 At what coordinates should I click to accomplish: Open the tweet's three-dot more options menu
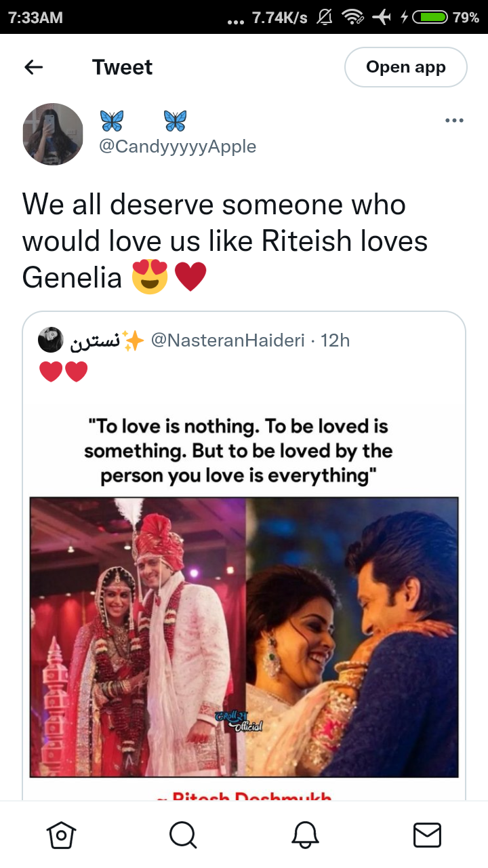454,121
